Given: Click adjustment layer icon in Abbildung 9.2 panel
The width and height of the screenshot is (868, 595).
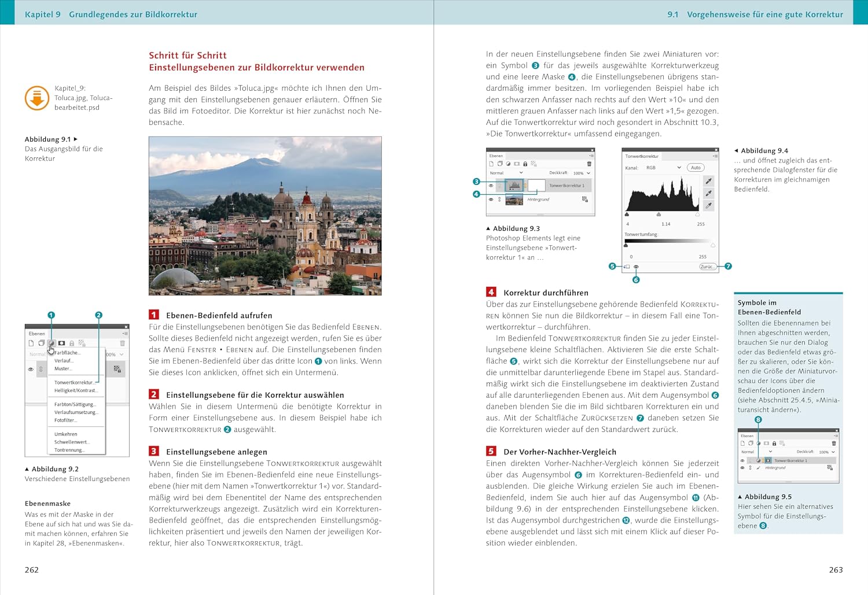Looking at the screenshot, I should coord(51,343).
